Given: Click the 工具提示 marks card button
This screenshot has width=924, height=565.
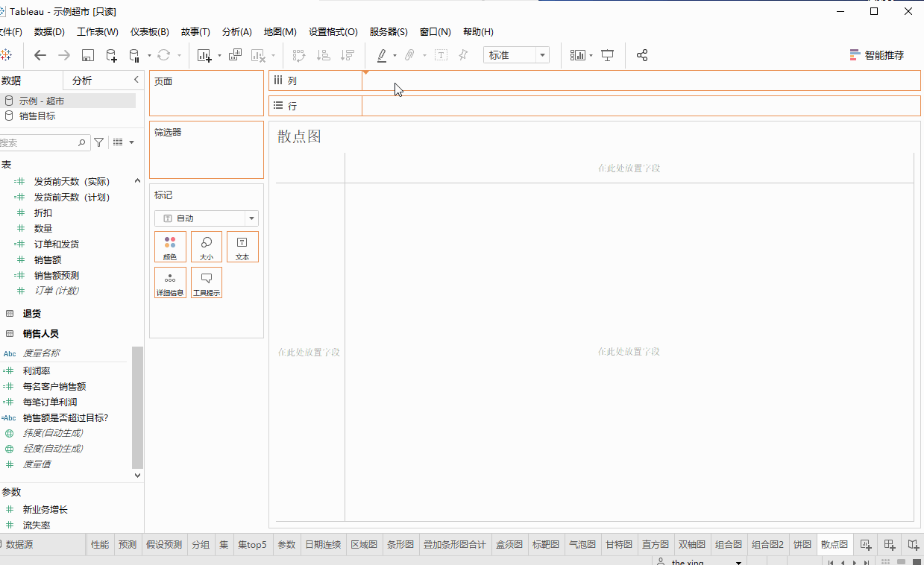Looking at the screenshot, I should (207, 282).
